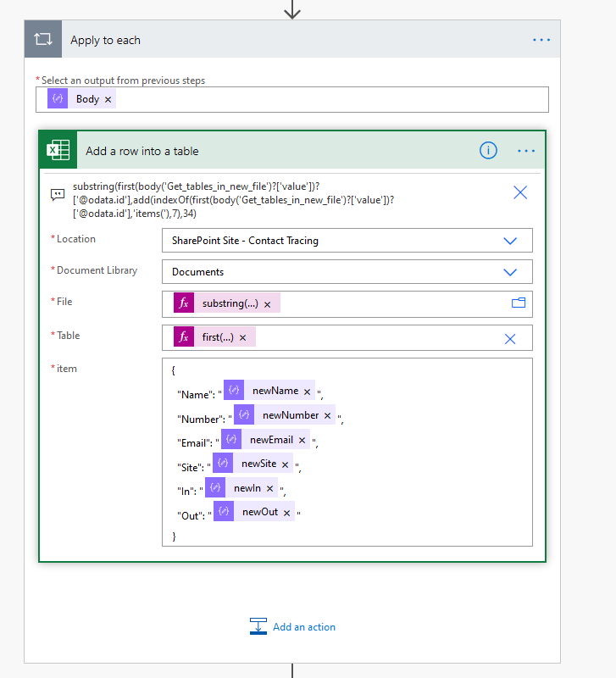The image size is (616, 678).
Task: Open the folder picker in the File field
Action: tap(519, 303)
